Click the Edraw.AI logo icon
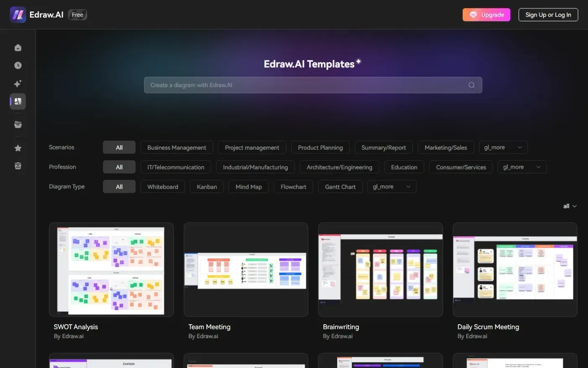Viewport: 588px width, 368px height. click(x=18, y=15)
